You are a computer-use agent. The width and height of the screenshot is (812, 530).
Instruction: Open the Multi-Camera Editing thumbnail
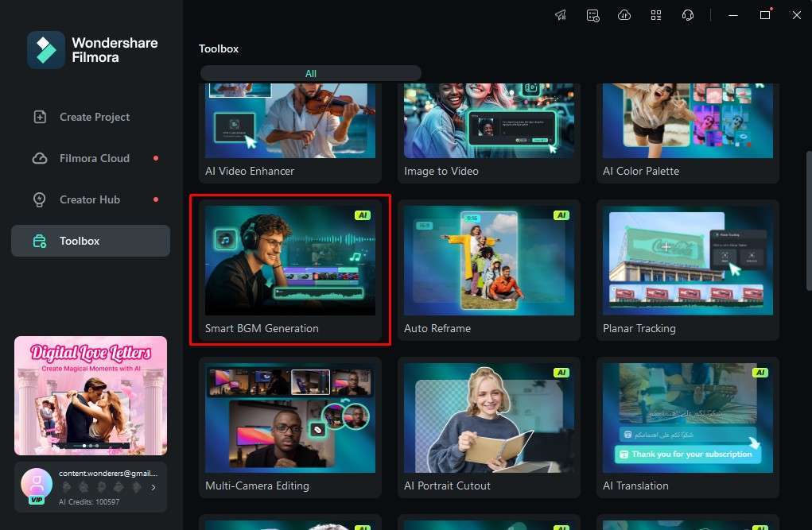pos(290,418)
